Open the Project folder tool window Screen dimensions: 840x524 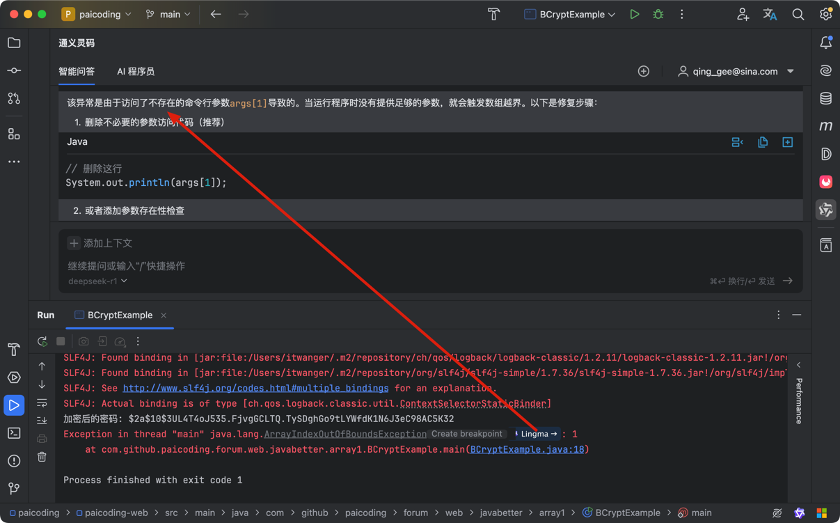(x=14, y=43)
